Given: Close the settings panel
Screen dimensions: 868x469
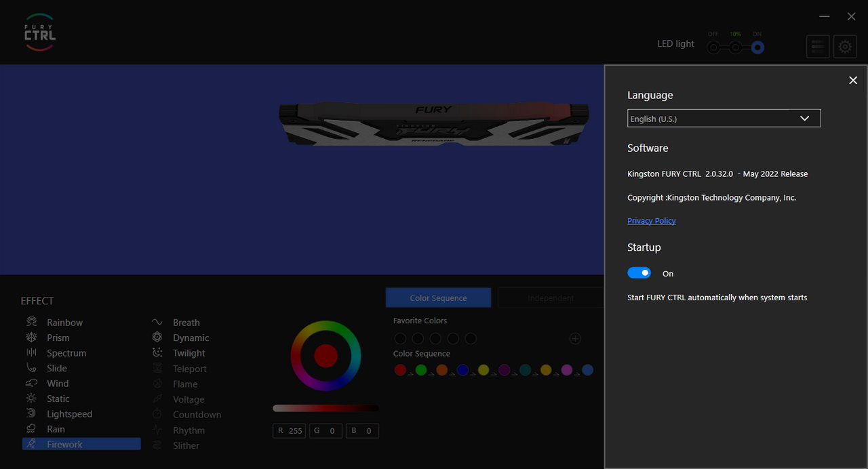Looking at the screenshot, I should 853,80.
